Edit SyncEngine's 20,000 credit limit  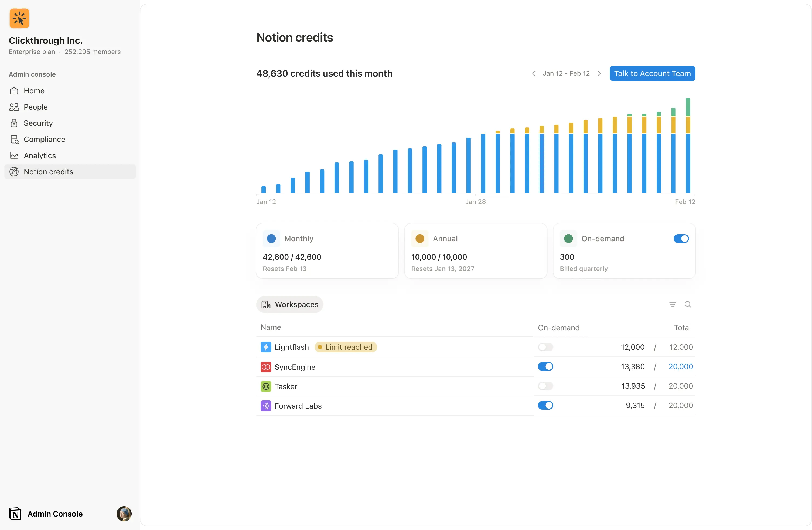tap(681, 366)
